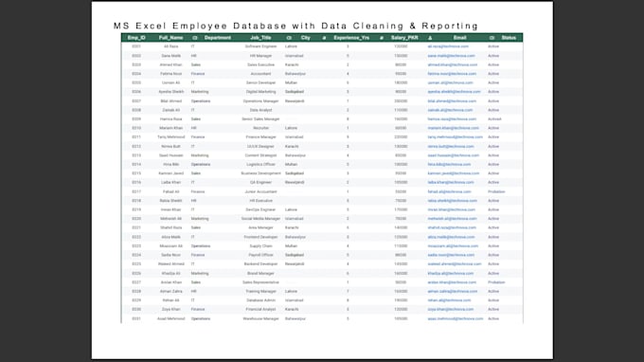Select the Experience_Yrs column header
Viewport: 644px width, 362px height.
[x=351, y=38]
